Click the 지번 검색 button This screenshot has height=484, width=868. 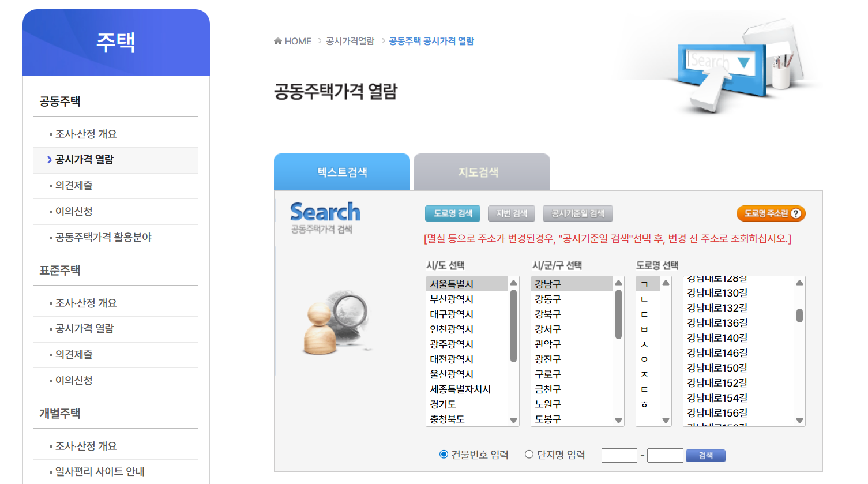pyautogui.click(x=511, y=213)
